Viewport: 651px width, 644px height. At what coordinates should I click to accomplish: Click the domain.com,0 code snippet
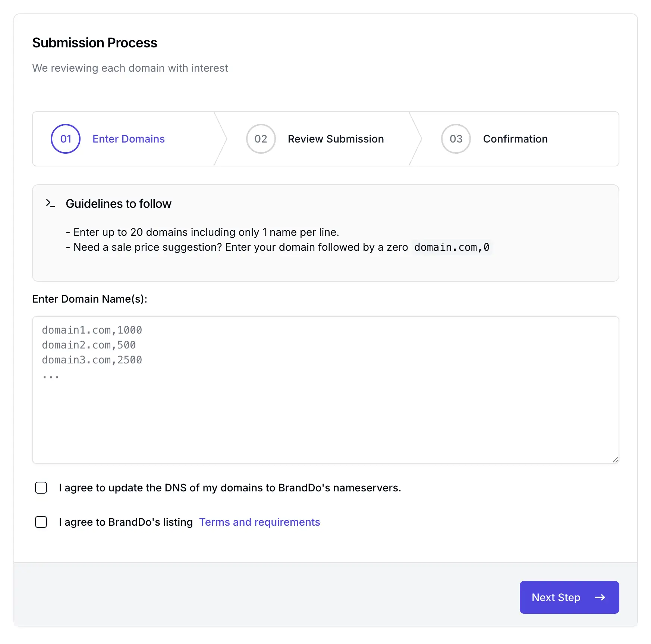click(x=452, y=247)
